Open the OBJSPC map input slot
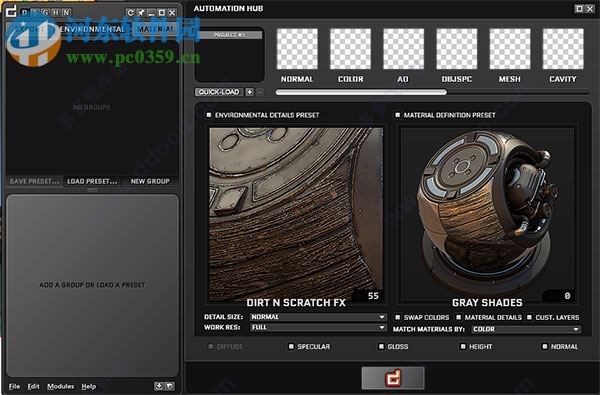Image resolution: width=600 pixels, height=395 pixels. (x=457, y=49)
